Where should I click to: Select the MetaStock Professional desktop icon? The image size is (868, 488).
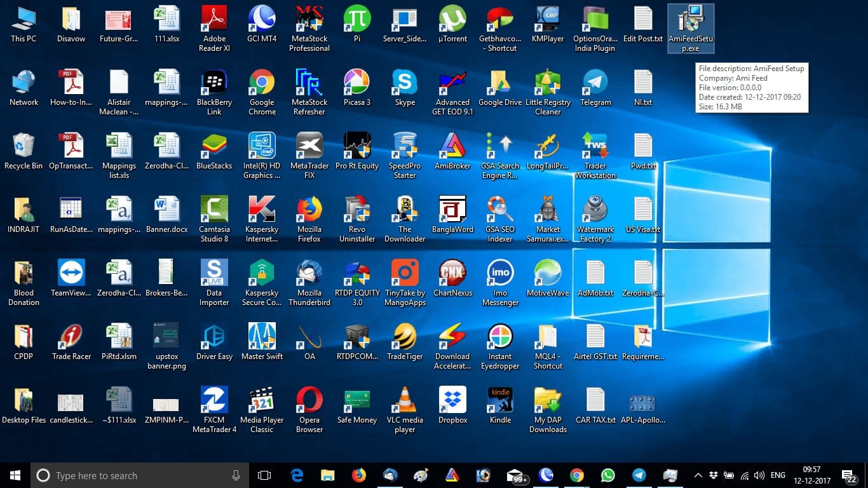coord(309,29)
